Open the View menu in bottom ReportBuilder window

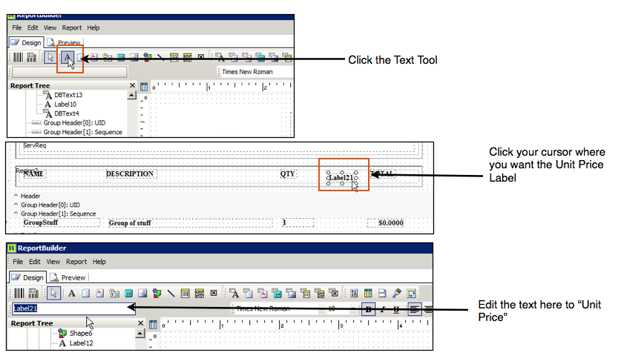(53, 262)
